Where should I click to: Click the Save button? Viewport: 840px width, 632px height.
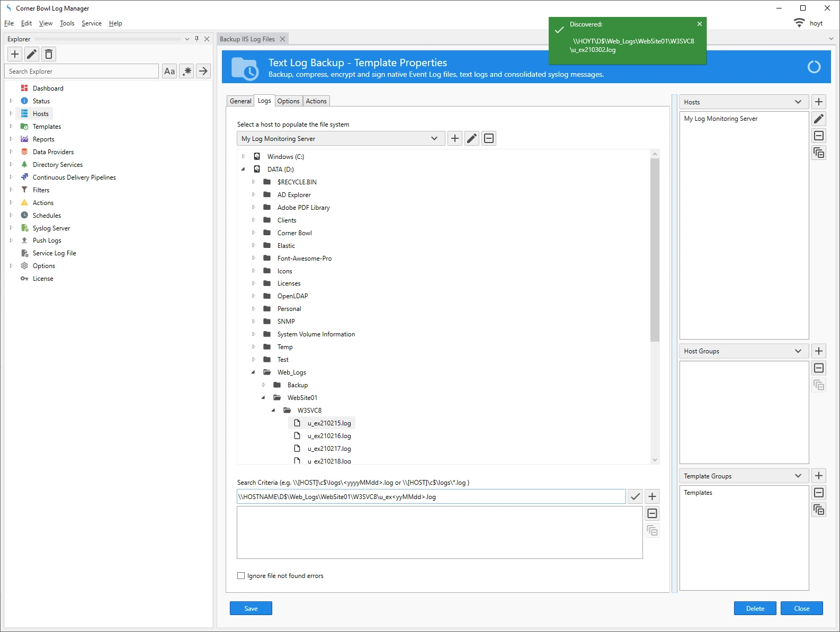click(x=251, y=608)
